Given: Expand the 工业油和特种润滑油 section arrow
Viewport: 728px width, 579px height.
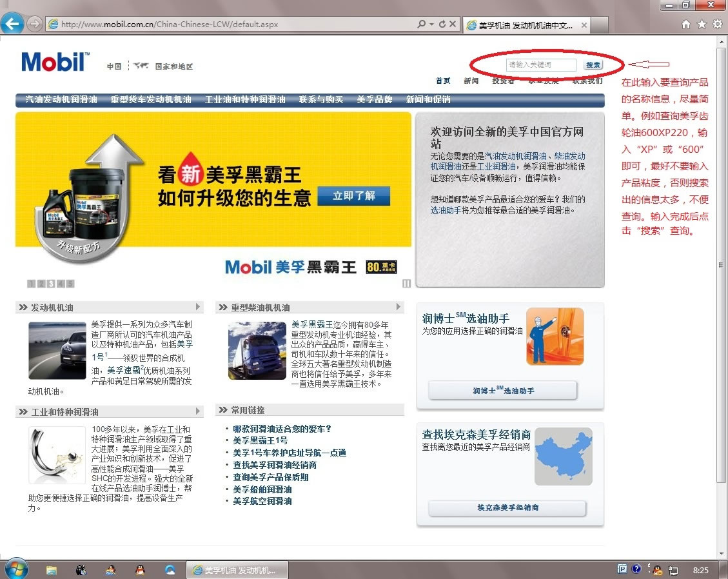Looking at the screenshot, I should (x=198, y=411).
